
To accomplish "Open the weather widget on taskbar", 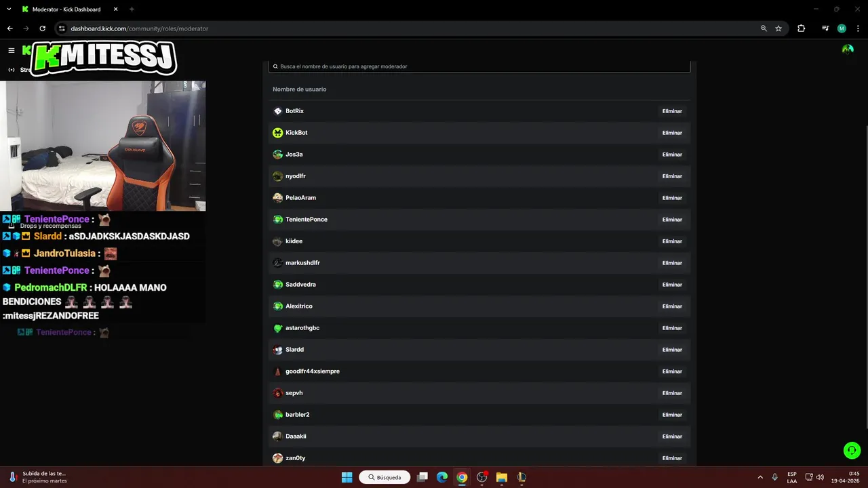I will coord(37,477).
